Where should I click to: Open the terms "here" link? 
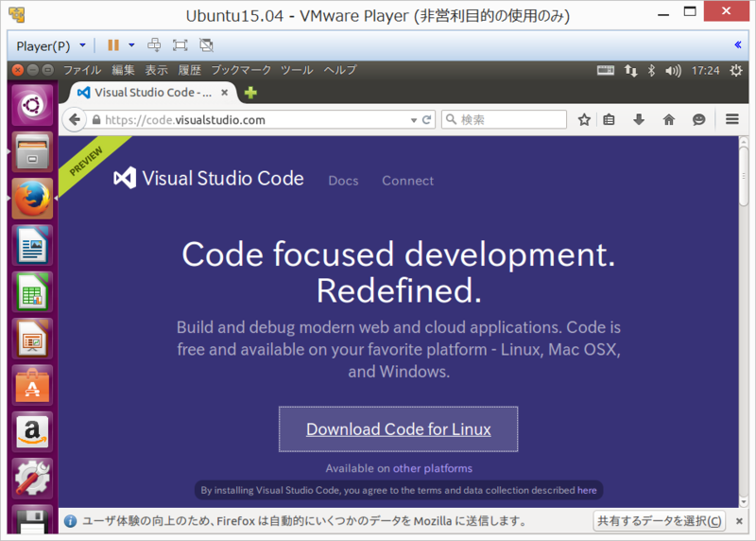587,490
